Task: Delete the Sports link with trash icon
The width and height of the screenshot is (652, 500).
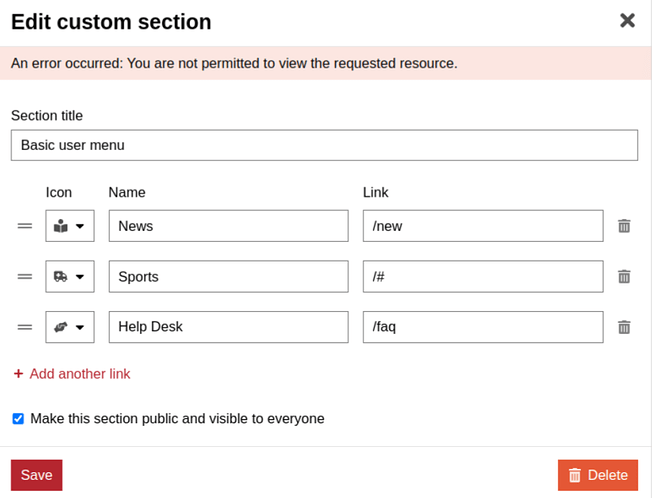Action: (624, 277)
